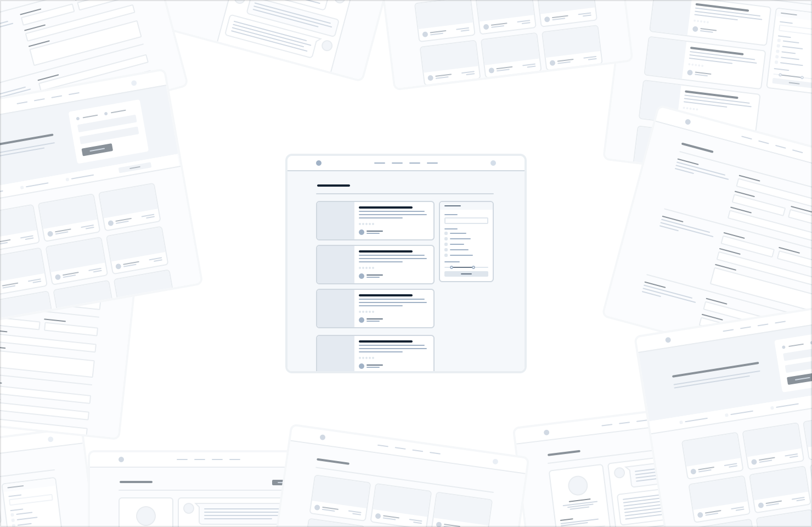The height and width of the screenshot is (527, 812).
Task: Open the first card's image thumbnail
Action: tap(336, 221)
